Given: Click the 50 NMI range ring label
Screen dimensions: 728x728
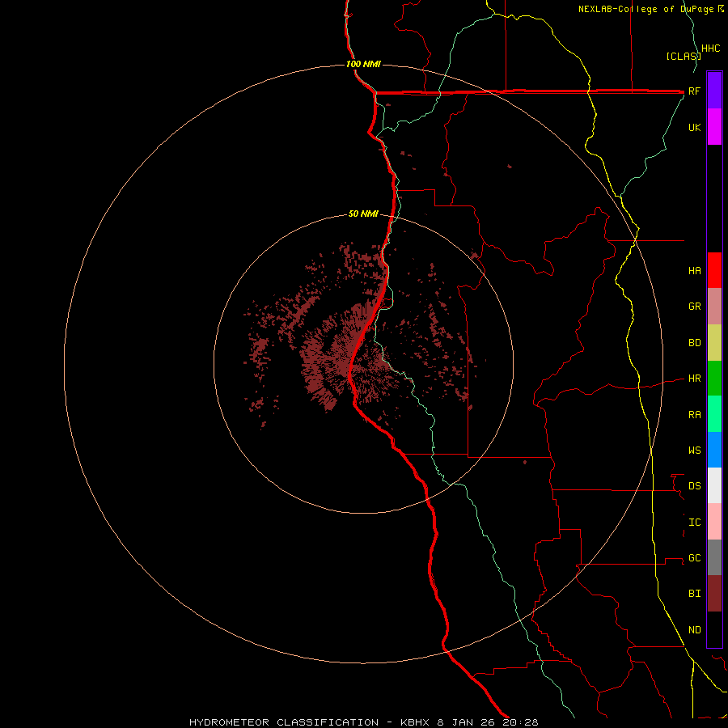Looking at the screenshot, I should click(363, 214).
